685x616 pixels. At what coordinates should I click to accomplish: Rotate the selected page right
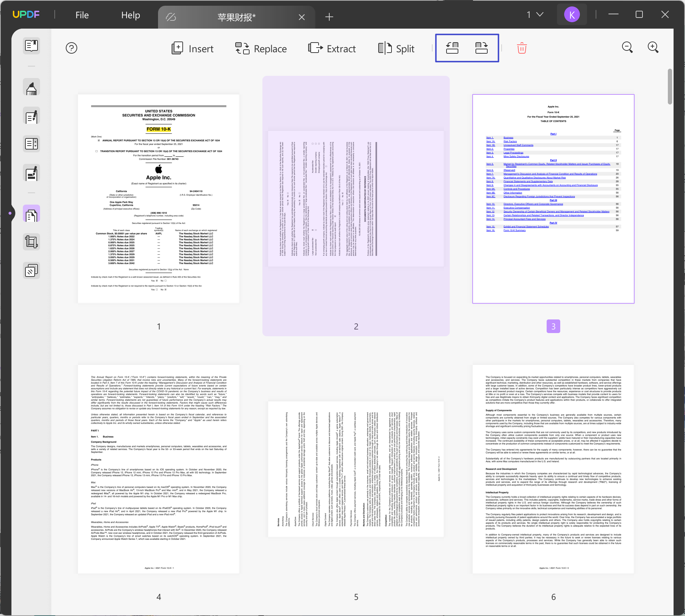click(x=482, y=48)
